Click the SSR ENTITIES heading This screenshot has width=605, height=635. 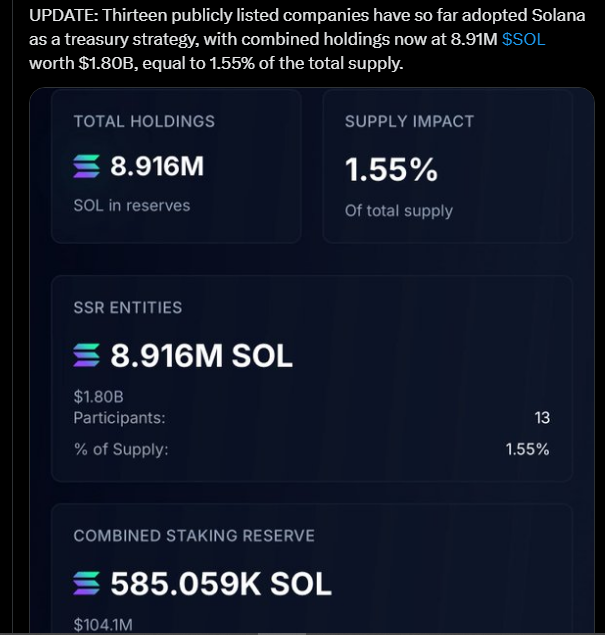pos(128,308)
